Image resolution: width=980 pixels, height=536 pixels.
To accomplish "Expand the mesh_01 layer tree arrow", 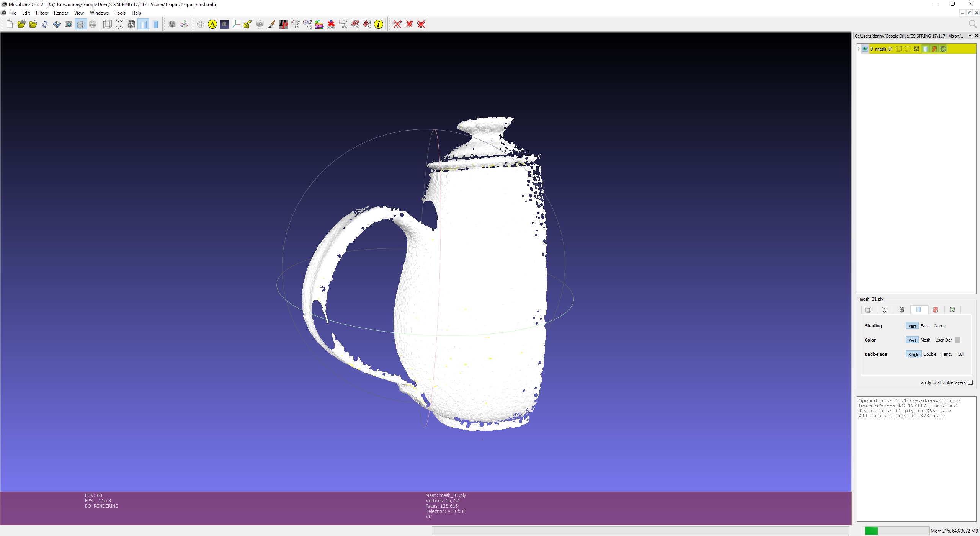I will [x=859, y=49].
